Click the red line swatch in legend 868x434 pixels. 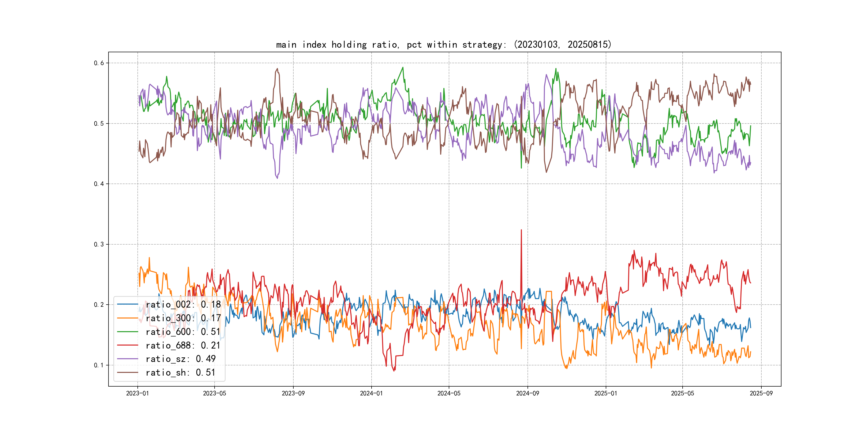[127, 345]
